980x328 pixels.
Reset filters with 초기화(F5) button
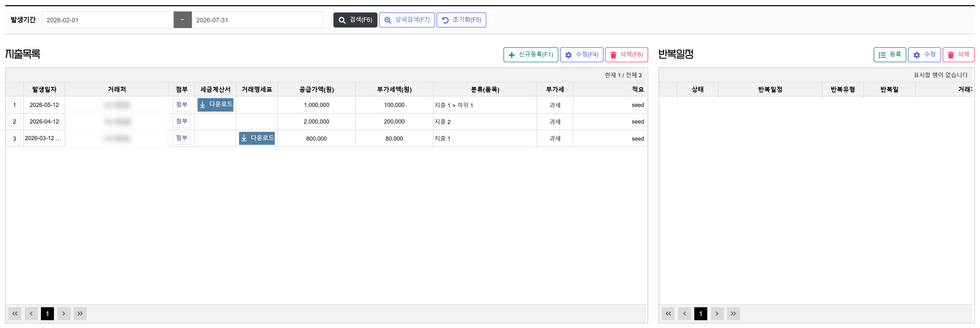click(461, 20)
